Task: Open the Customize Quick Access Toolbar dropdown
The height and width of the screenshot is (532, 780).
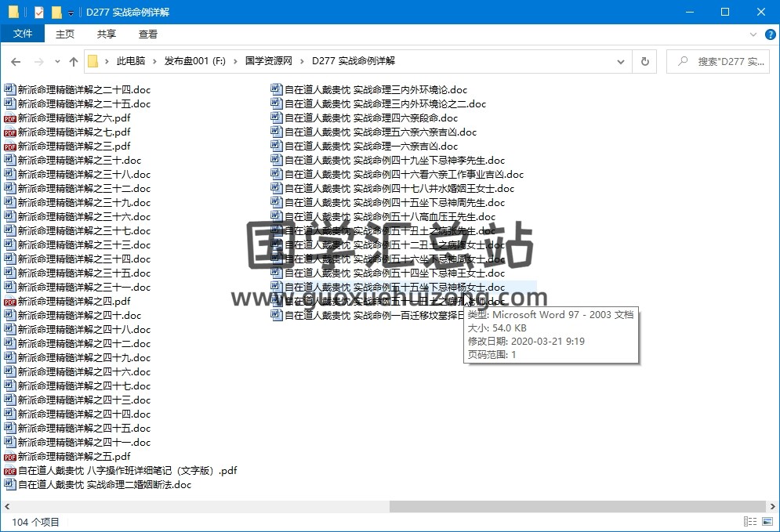Action: pyautogui.click(x=71, y=13)
